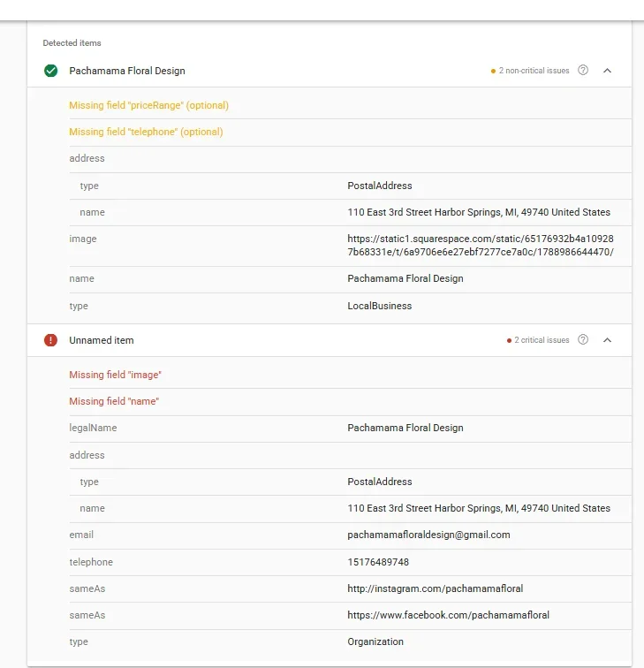Screen dimensions: 644x668
Task: Open the Missing field "image" error
Action: click(115, 375)
